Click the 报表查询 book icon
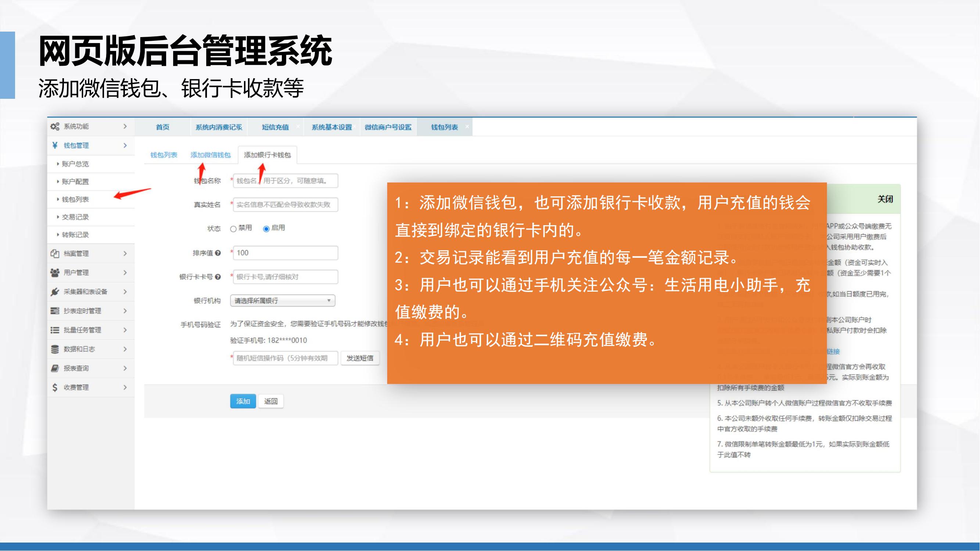 [55, 368]
